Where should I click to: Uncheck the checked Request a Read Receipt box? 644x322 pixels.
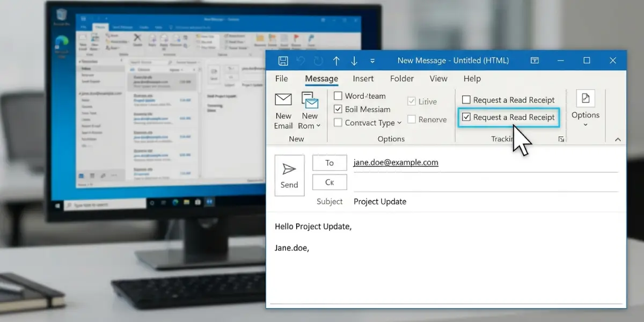coord(466,117)
